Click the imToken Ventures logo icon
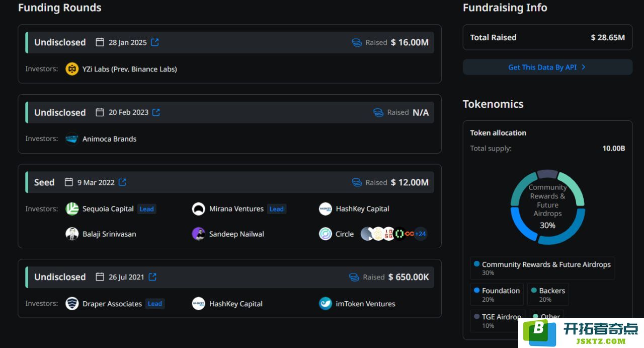This screenshot has height=348, width=644. [x=326, y=304]
